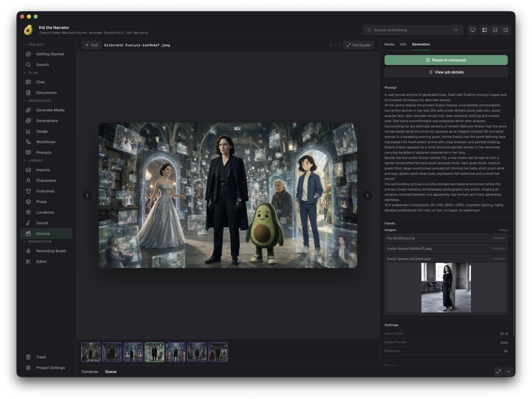This screenshot has width=532, height=399.
Task: Click the Scenes clapperboard icon
Action: 28,234
